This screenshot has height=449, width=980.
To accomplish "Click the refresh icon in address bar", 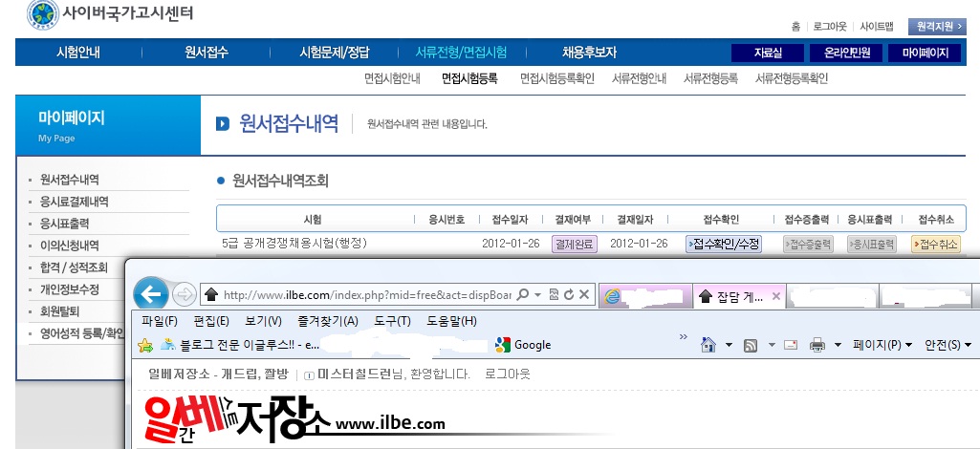I will [x=569, y=295].
